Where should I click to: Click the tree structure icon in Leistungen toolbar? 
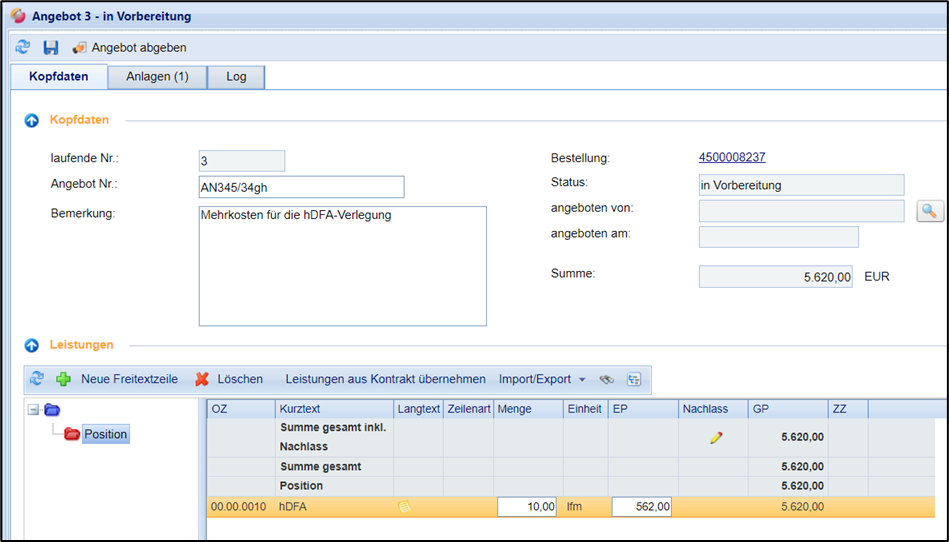click(634, 379)
